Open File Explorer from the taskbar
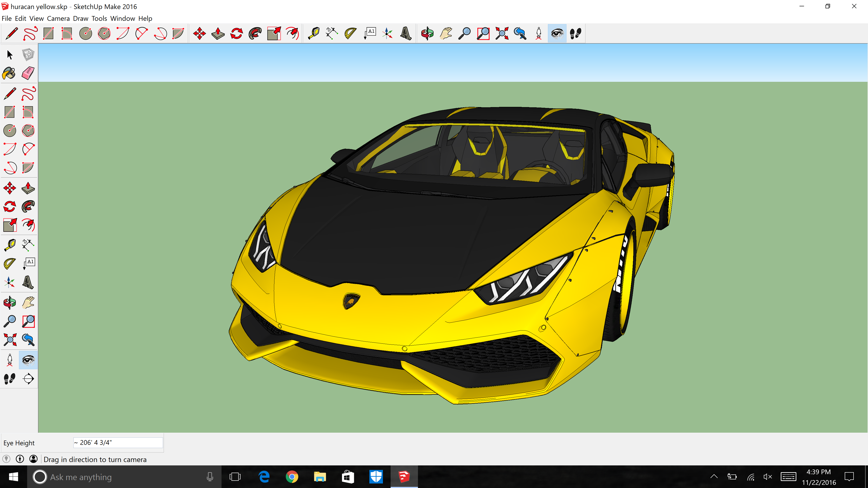Viewport: 868px width, 488px height. 320,477
